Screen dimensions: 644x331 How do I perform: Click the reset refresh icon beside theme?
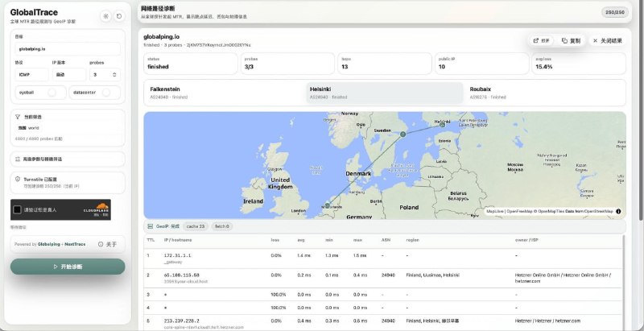pos(119,16)
